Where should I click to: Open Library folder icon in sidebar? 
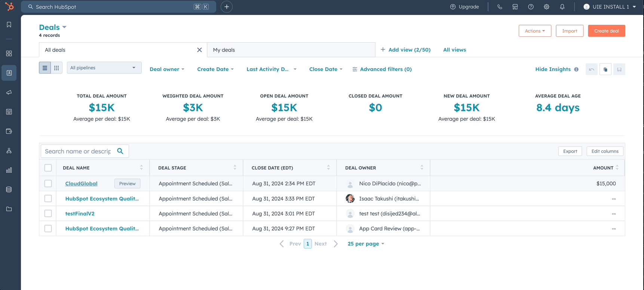[x=9, y=209]
